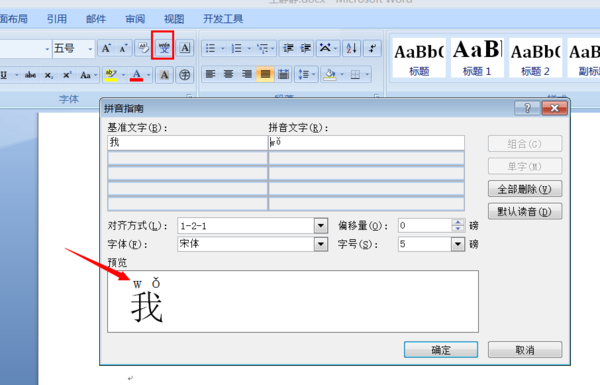Open the Phonetic Guide (拼音指南) tool

point(164,48)
